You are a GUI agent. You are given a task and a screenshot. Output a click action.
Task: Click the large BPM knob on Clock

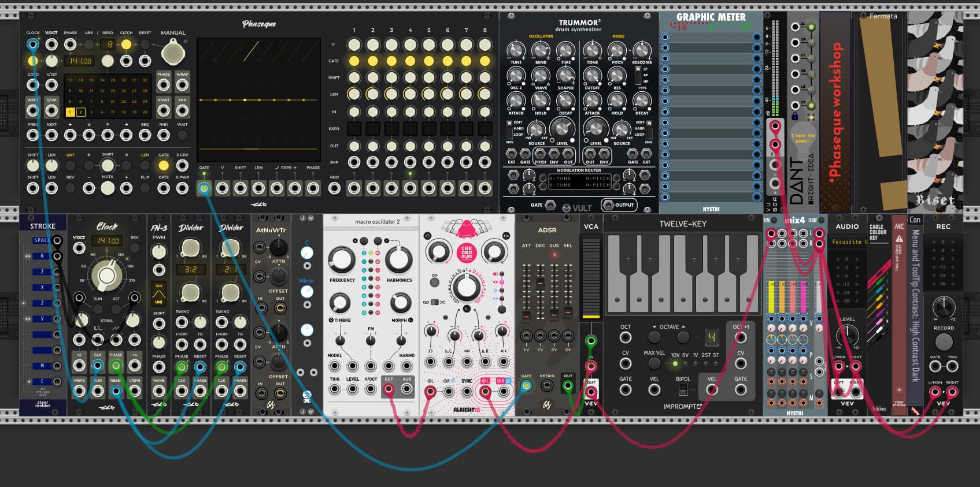(106, 275)
